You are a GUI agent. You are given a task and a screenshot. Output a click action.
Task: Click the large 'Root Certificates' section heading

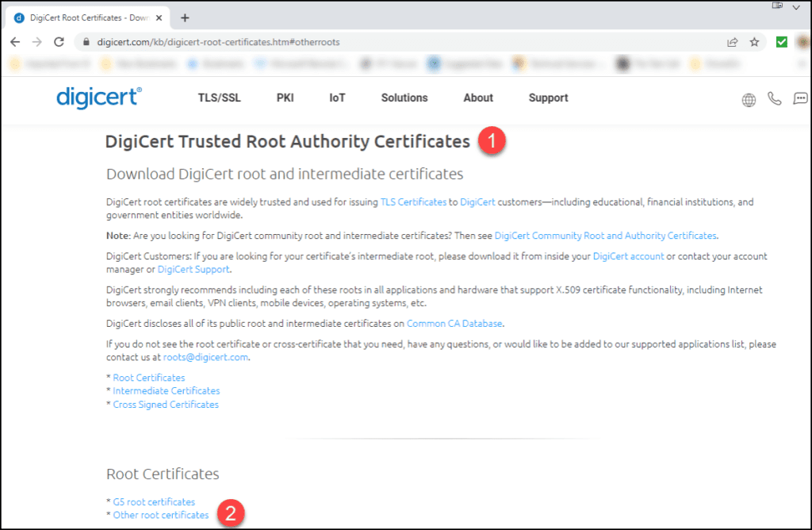pos(163,474)
